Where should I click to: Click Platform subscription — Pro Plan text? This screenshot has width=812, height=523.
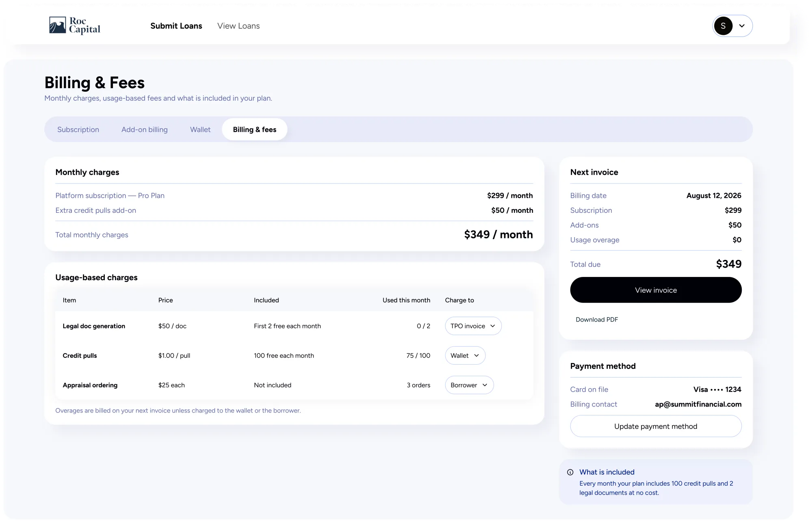tap(110, 196)
